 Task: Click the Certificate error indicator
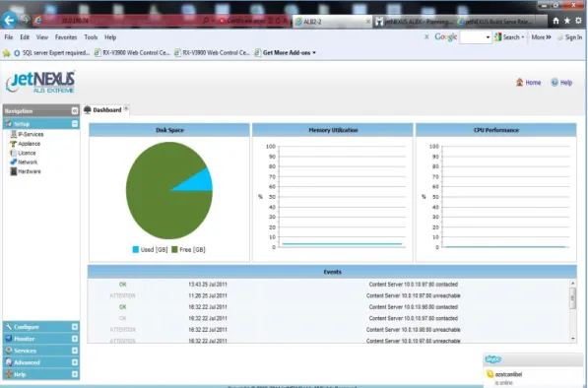coord(242,21)
